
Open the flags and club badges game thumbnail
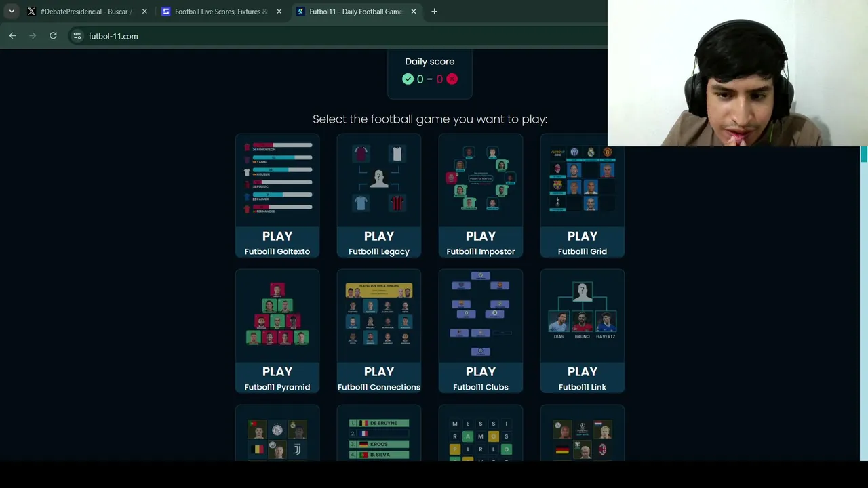[x=277, y=434]
